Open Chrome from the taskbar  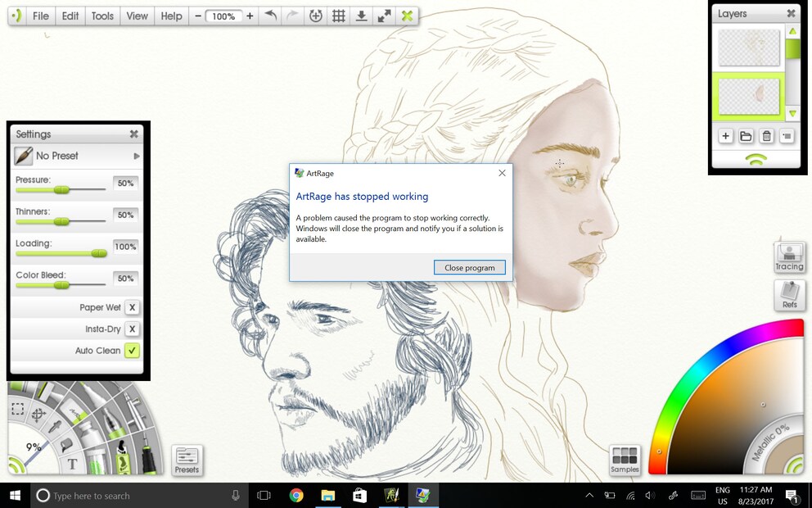(296, 496)
